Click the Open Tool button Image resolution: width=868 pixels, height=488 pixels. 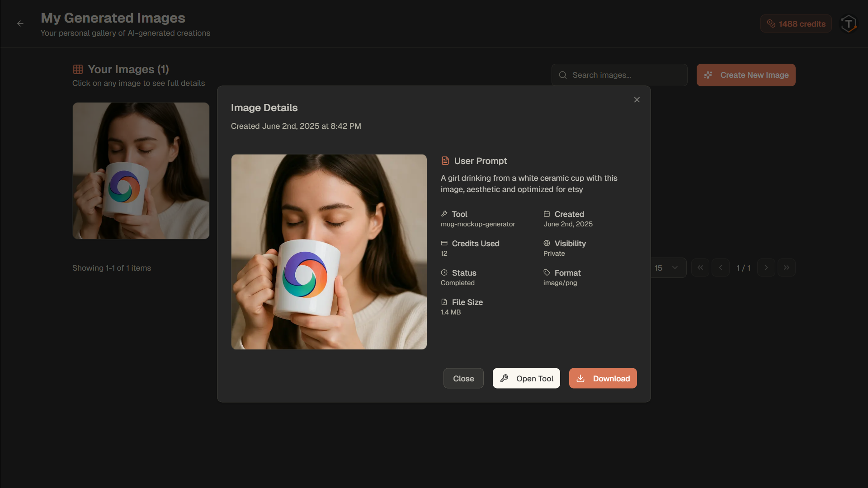(526, 379)
